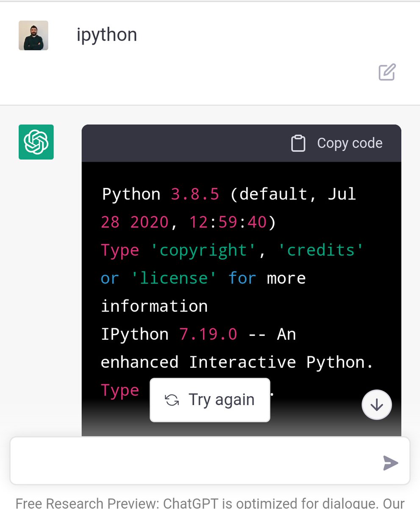The height and width of the screenshot is (509, 420).
Task: Focus the chat message input field
Action: coord(210,461)
